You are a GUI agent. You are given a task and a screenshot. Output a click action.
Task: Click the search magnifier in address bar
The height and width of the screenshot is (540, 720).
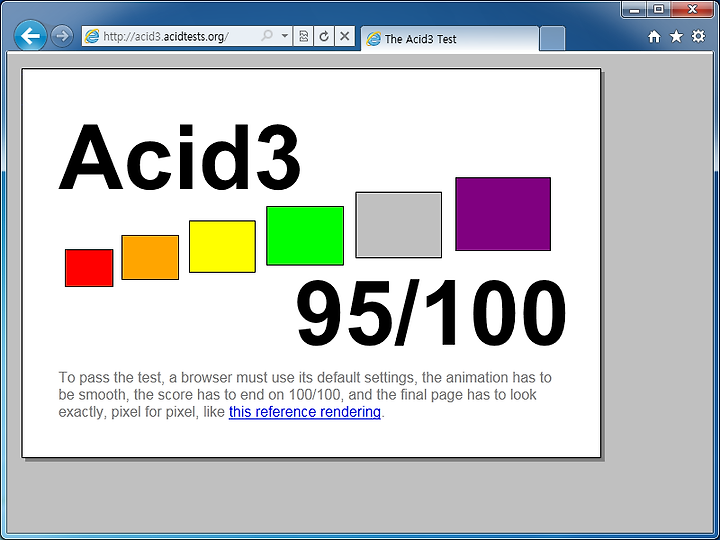(x=267, y=36)
